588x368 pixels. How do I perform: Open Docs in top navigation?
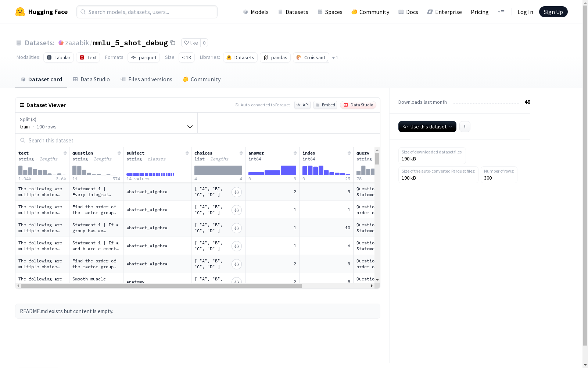point(408,12)
